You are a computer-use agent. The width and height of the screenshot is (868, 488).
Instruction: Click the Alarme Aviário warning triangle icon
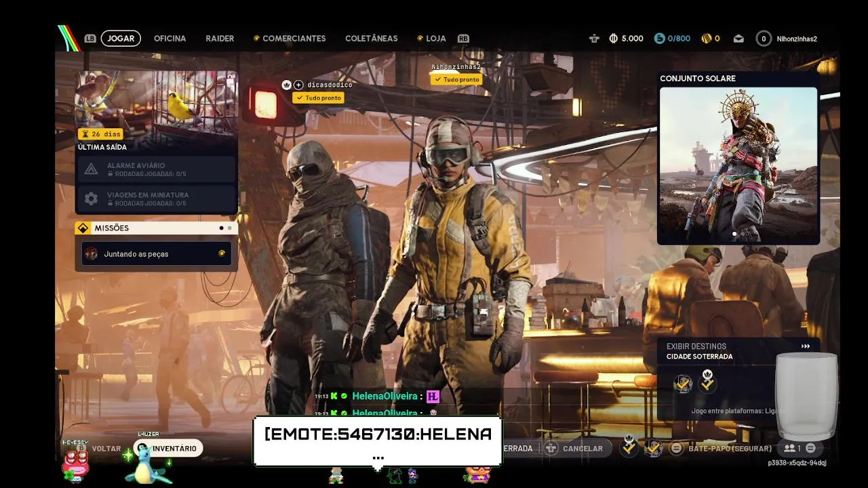[x=91, y=169]
